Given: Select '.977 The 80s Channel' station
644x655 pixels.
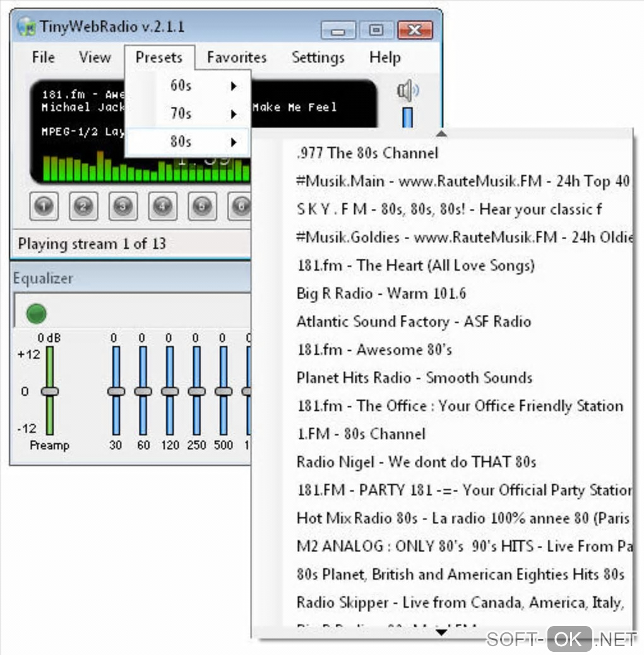Looking at the screenshot, I should tap(442, 153).
